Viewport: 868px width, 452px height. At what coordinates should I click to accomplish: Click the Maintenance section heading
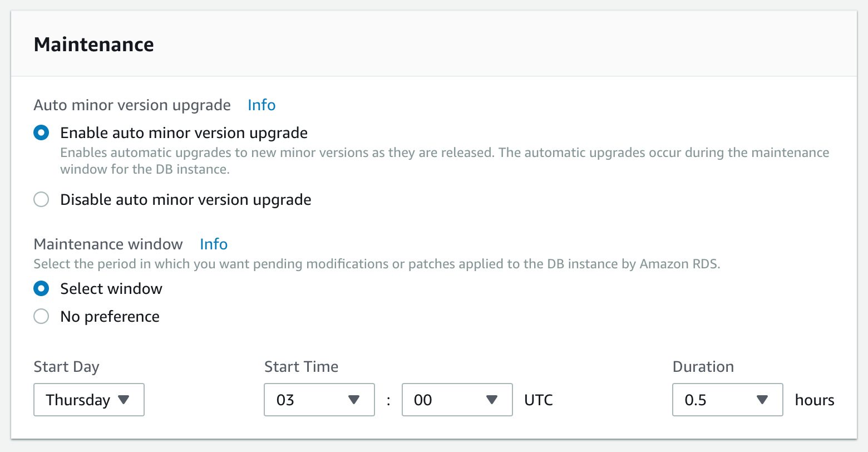(94, 45)
